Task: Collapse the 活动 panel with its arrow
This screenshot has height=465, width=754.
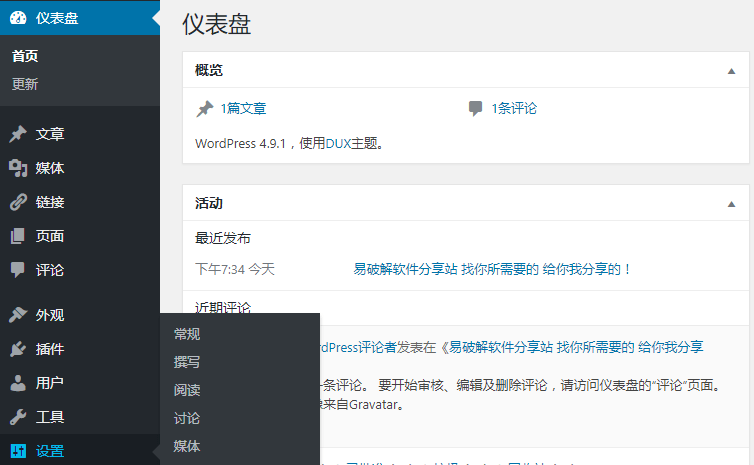Action: tap(731, 204)
